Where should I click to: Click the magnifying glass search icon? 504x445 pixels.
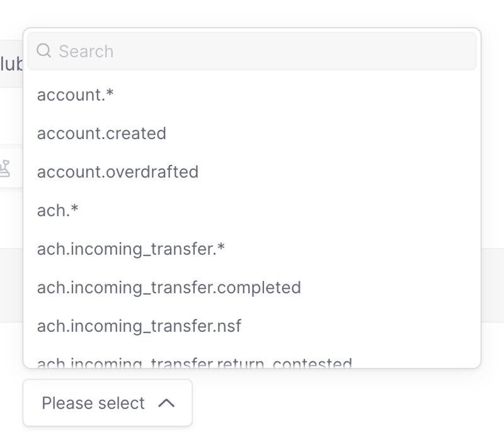coord(44,51)
